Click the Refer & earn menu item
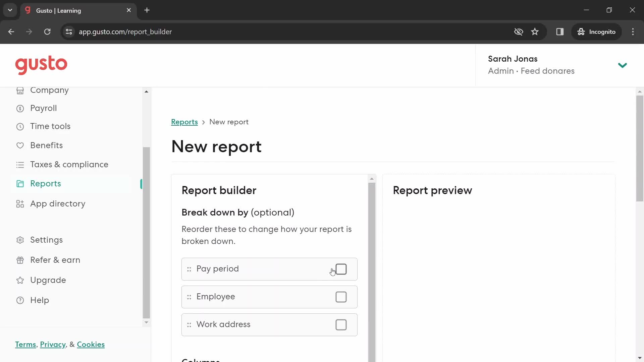Screen dimensions: 644x362 click(x=55, y=260)
